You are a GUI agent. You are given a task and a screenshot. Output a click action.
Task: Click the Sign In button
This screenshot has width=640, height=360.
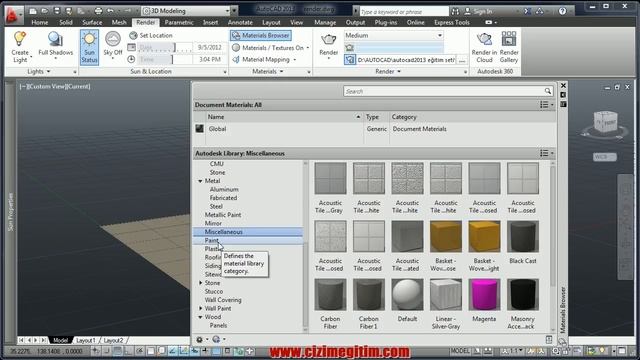(x=478, y=11)
